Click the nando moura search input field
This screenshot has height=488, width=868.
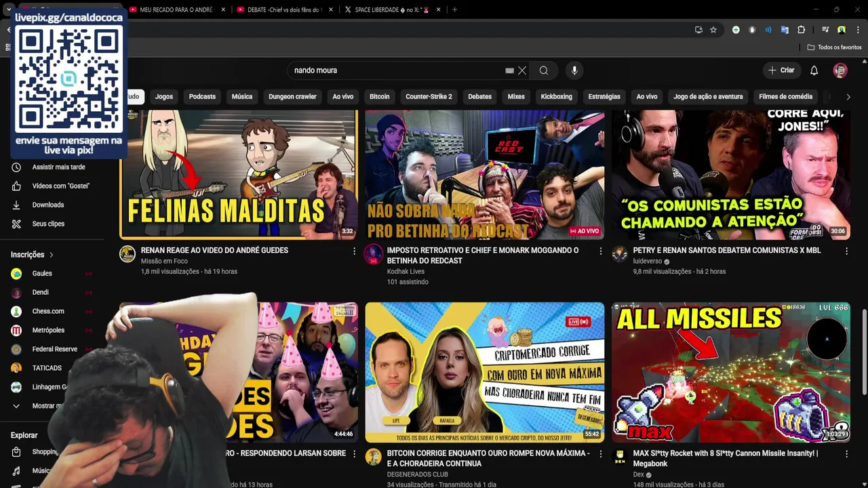coord(397,70)
